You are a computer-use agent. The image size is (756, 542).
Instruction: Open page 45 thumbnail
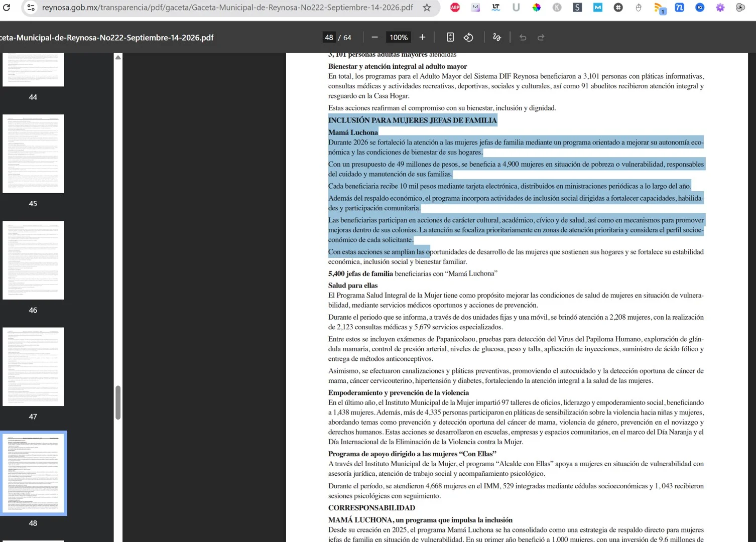coord(33,154)
